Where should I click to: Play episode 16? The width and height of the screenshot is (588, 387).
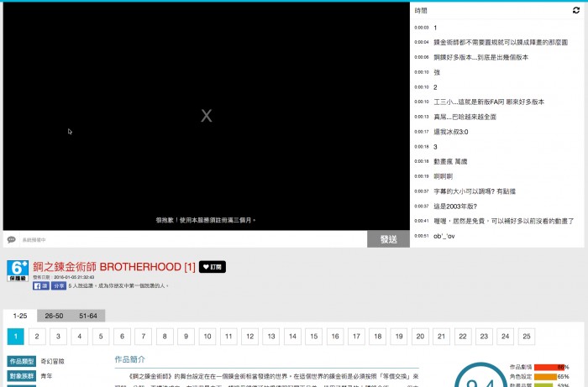pyautogui.click(x=335, y=337)
